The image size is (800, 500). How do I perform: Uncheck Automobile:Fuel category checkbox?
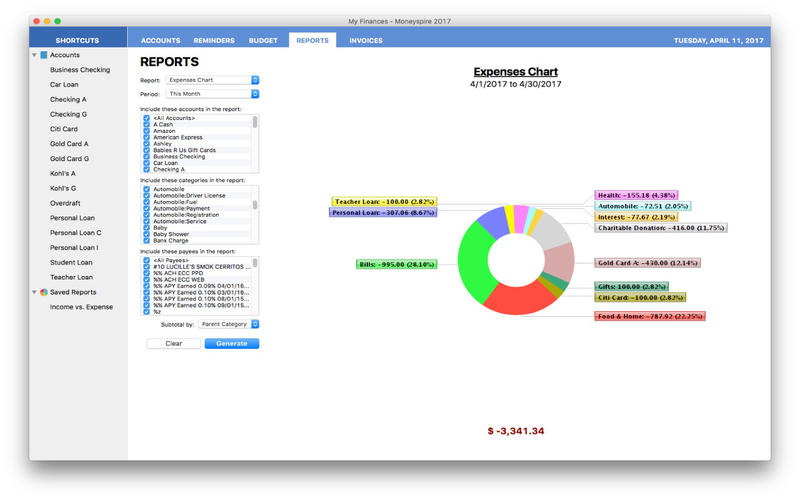click(x=146, y=202)
